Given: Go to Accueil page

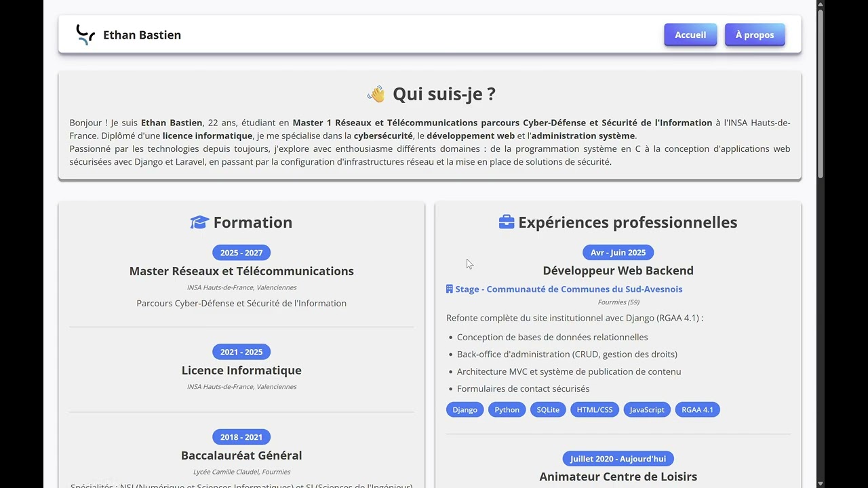Looking at the screenshot, I should point(690,35).
